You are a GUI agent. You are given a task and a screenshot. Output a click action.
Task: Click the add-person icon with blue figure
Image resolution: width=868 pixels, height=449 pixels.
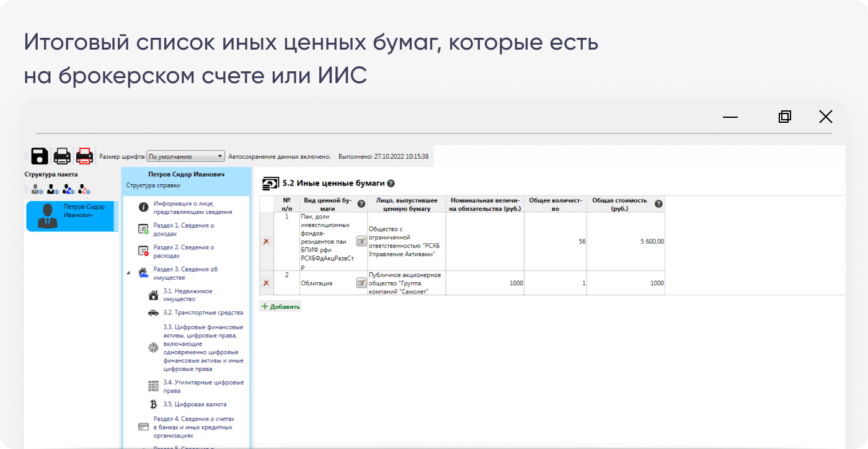coord(69,189)
